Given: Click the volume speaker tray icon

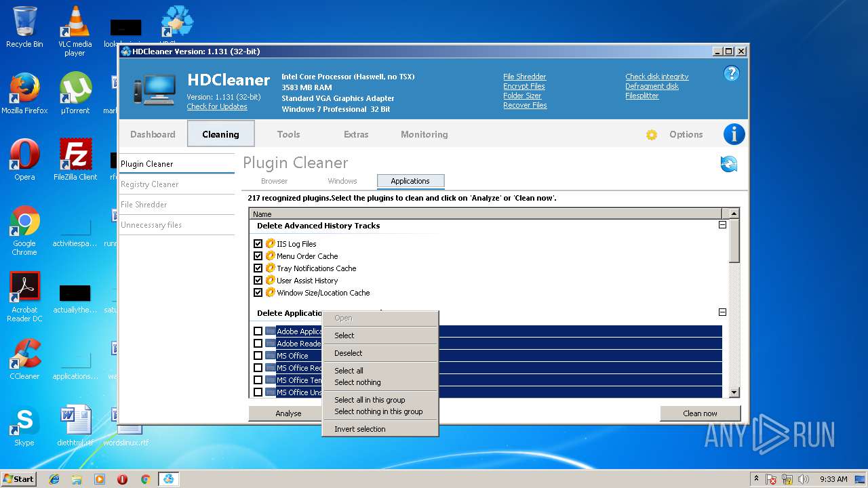Looking at the screenshot, I should (x=804, y=479).
